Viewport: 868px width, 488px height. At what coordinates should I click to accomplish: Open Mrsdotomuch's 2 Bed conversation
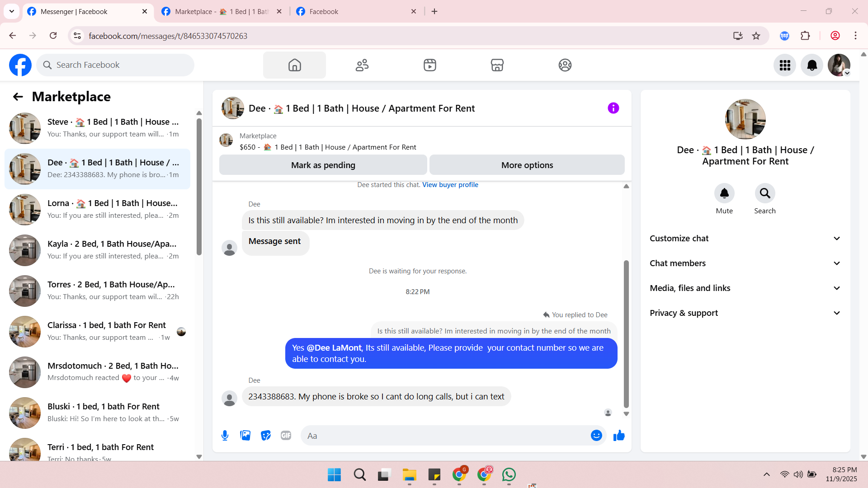pyautogui.click(x=97, y=372)
